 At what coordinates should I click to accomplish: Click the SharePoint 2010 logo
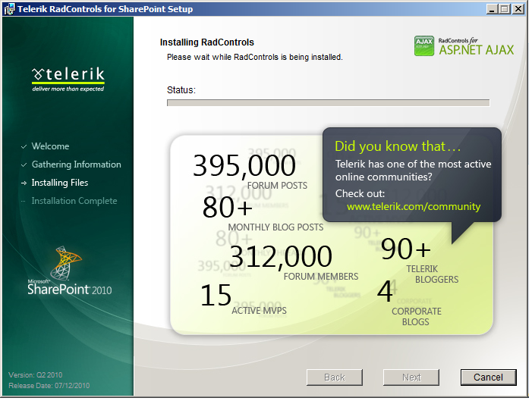[69, 271]
